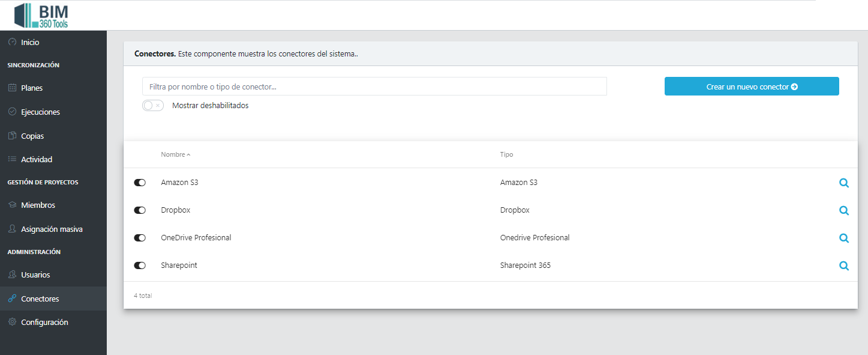
Task: View Amazon S3 connector details magnifier
Action: click(x=844, y=183)
